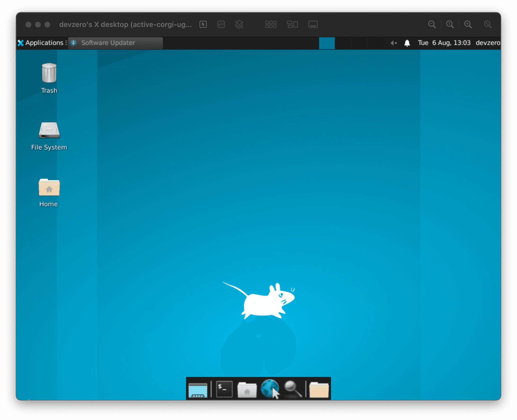Reset zoom to actual size magnifier
Image resolution: width=517 pixels, height=420 pixels.
click(x=450, y=24)
